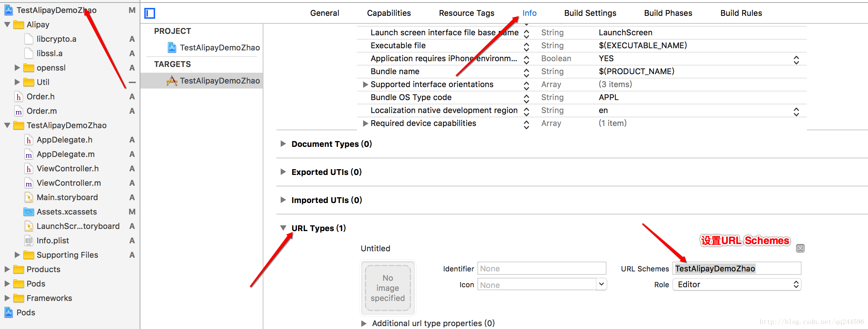
Task: Click the Order.h header file icon
Action: (19, 96)
